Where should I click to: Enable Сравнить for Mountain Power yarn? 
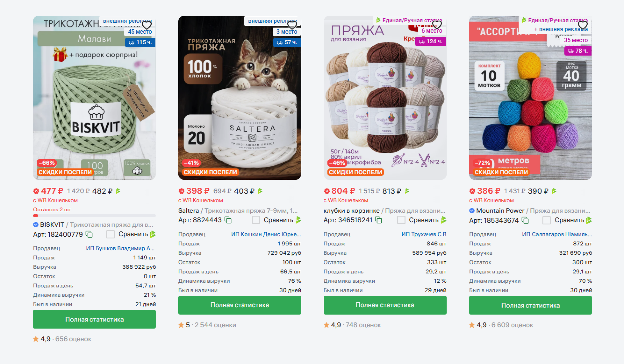[x=547, y=220]
